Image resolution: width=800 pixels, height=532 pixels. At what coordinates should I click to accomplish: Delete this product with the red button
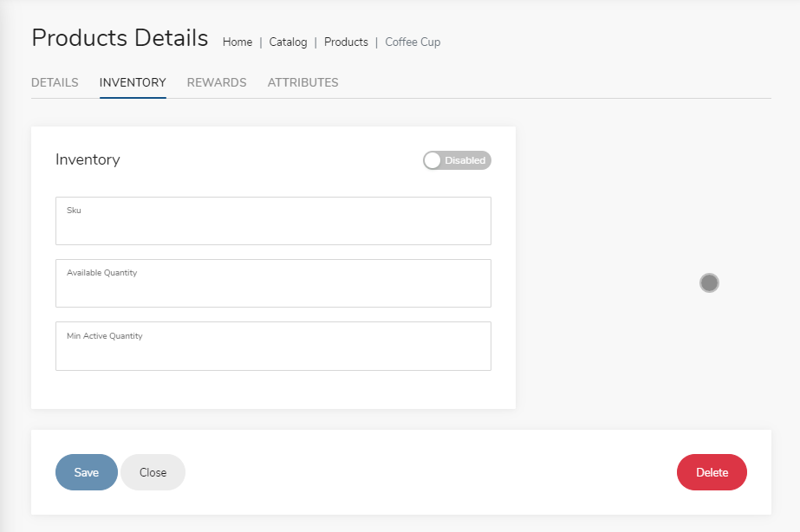[x=712, y=472]
